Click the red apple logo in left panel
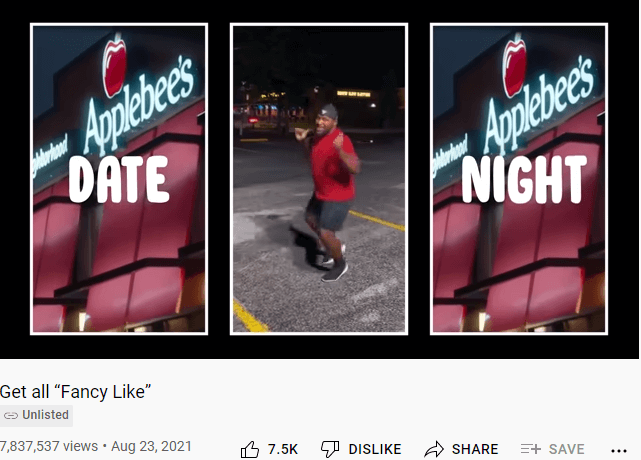Image resolution: width=641 pixels, height=460 pixels. (114, 66)
